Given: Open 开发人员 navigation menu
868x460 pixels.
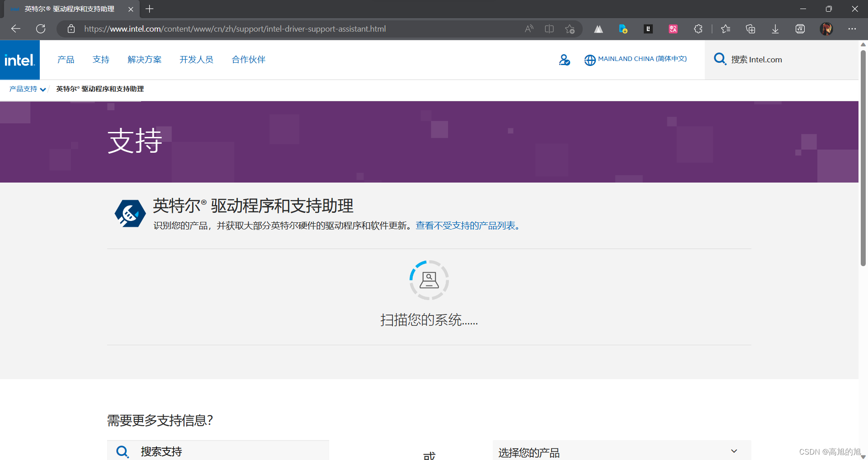Looking at the screenshot, I should [x=196, y=60].
